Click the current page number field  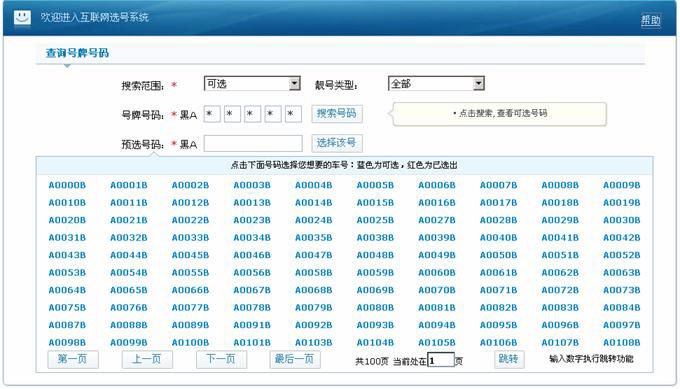point(441,360)
